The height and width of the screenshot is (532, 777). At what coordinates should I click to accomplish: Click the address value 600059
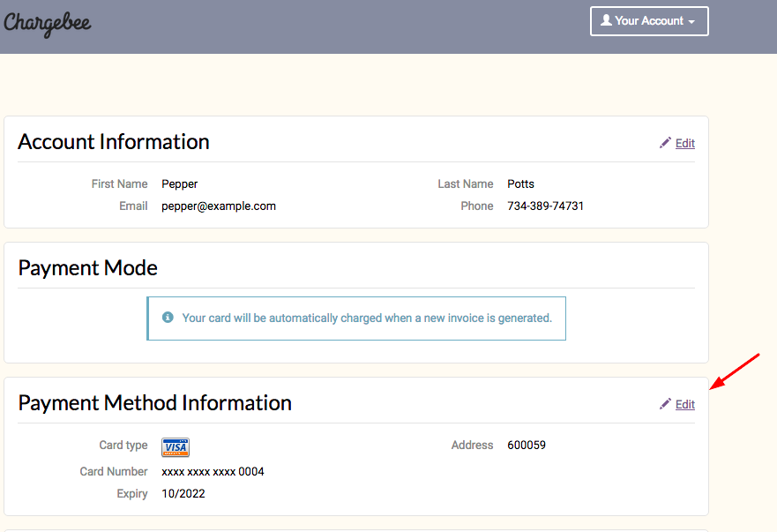point(527,445)
